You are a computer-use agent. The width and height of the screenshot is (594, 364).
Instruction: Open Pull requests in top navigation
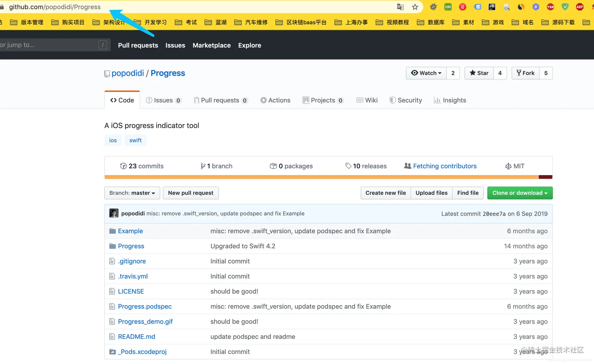[x=138, y=45]
